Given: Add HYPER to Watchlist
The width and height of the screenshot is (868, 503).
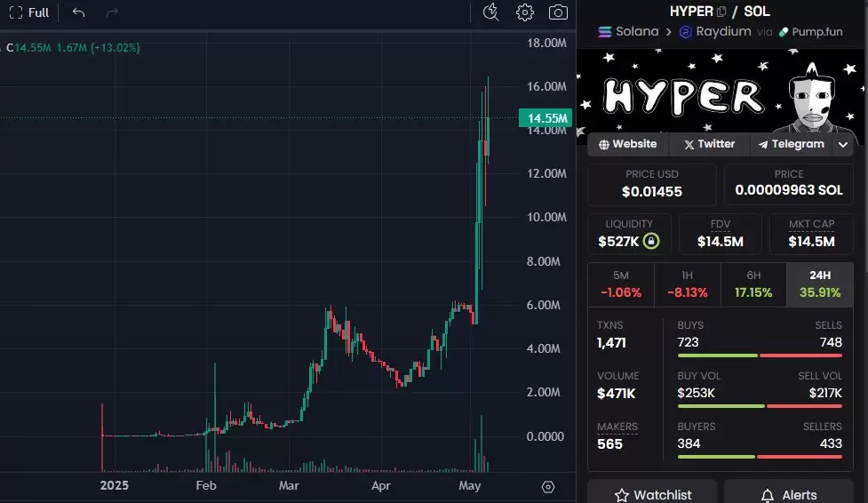Looking at the screenshot, I should point(652,494).
